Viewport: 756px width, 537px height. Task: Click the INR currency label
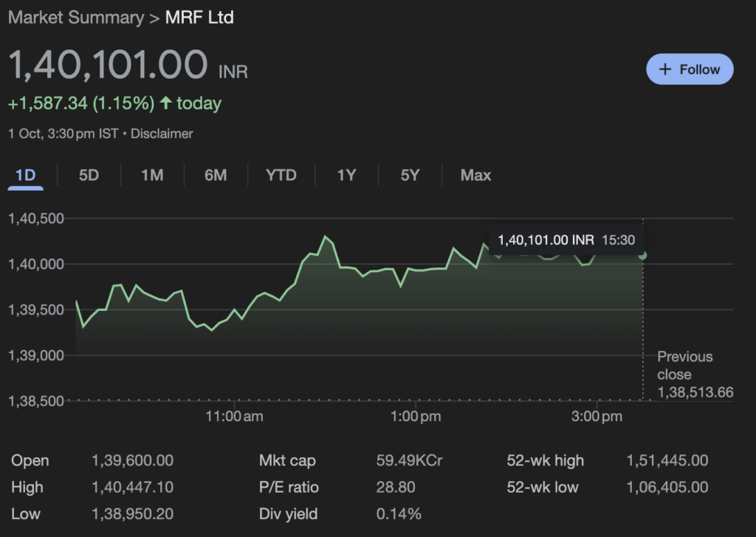233,72
